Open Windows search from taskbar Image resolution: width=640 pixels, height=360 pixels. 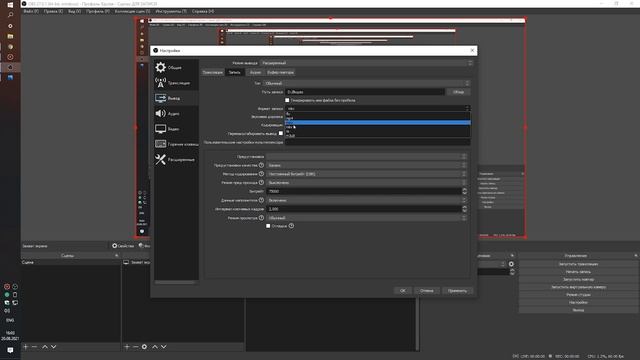(x=10, y=15)
